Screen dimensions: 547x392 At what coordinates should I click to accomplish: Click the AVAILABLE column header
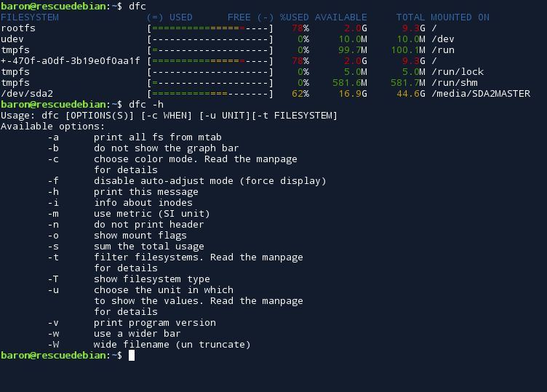pyautogui.click(x=341, y=17)
